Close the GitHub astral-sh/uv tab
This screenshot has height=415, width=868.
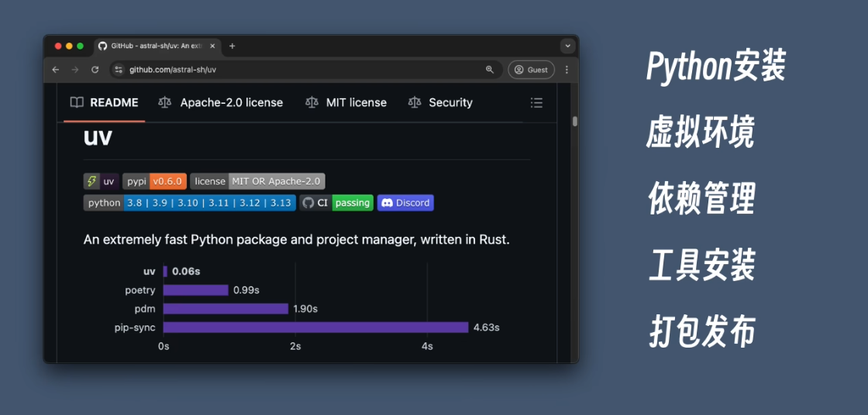point(212,46)
